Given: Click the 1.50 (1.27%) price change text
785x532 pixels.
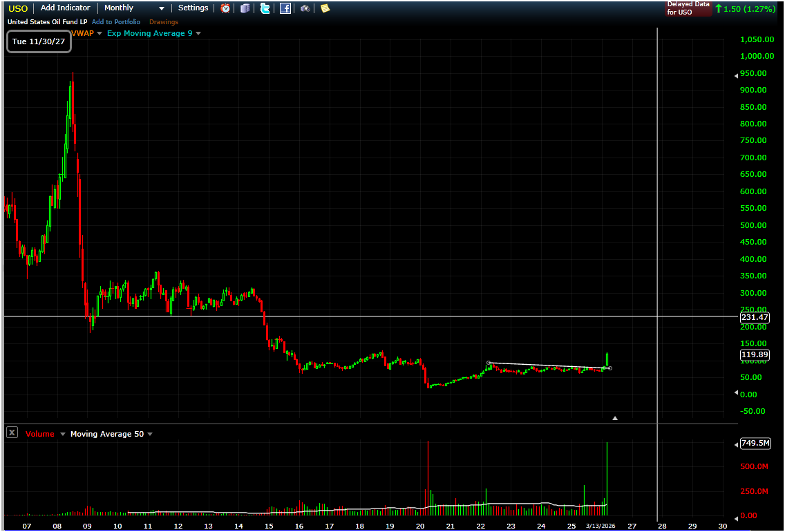Looking at the screenshot, I should pos(750,8).
